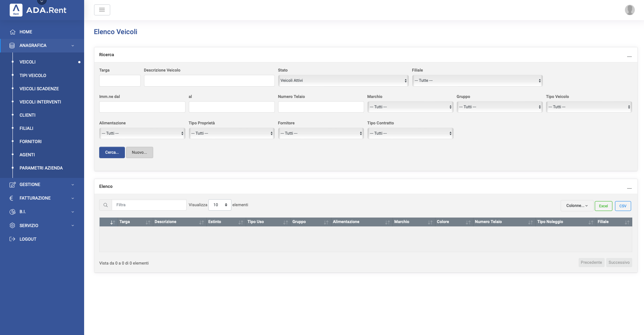Click the Nuovo button to add vehicle
Viewport: 644px width, 335px height.
point(139,153)
